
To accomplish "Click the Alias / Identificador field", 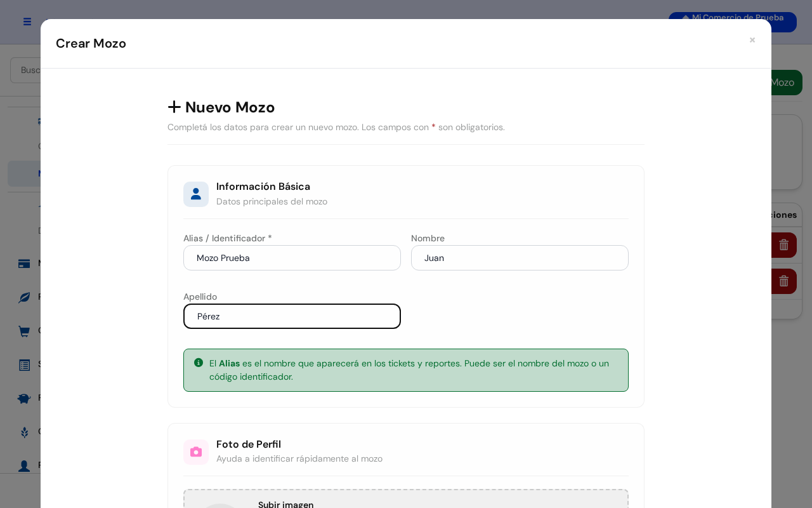I will (x=292, y=258).
